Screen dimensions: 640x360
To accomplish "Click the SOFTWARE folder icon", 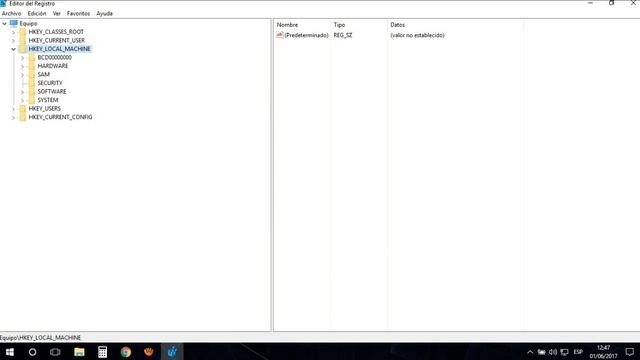I will click(32, 91).
